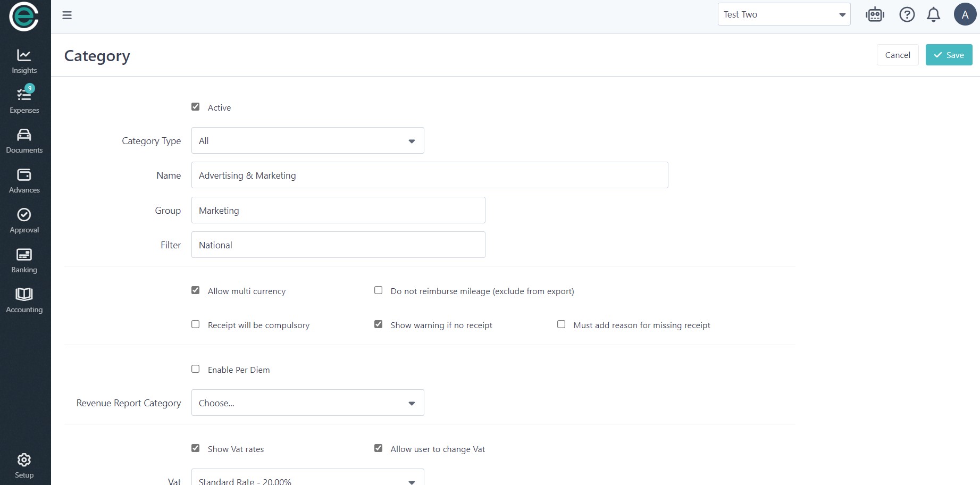980x485 pixels.
Task: Click the 'Category Type' label
Action: 152,141
